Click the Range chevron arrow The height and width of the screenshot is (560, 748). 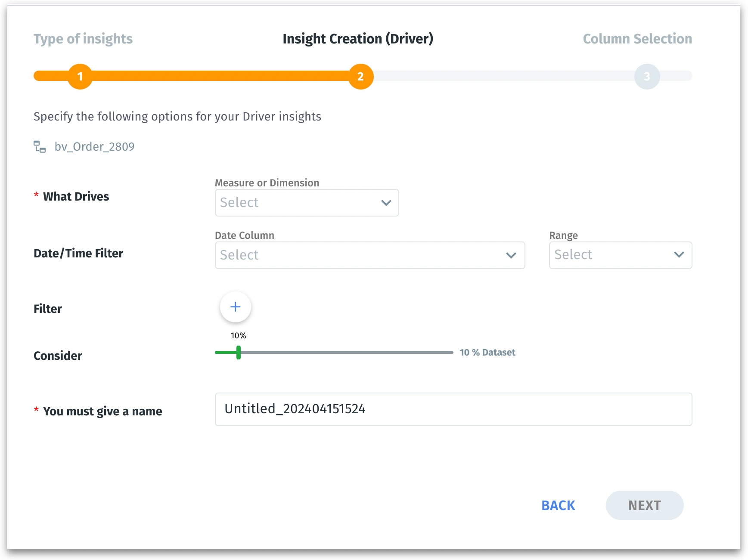679,255
